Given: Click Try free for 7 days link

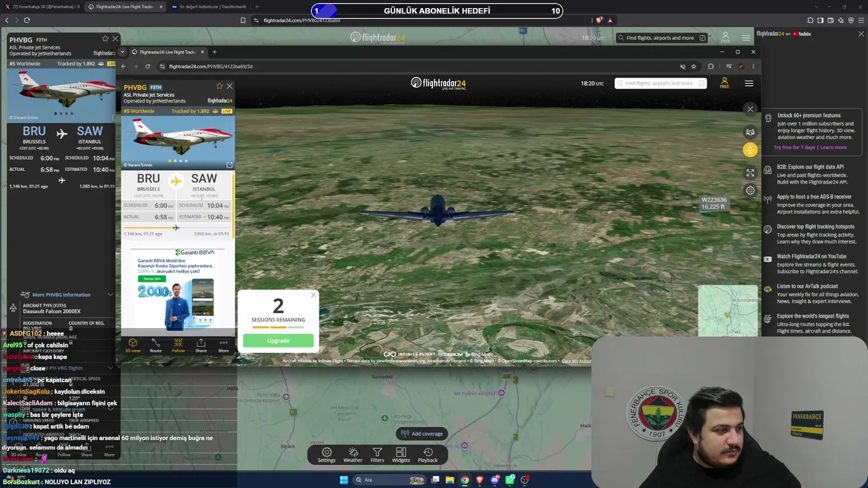Looking at the screenshot, I should point(795,147).
